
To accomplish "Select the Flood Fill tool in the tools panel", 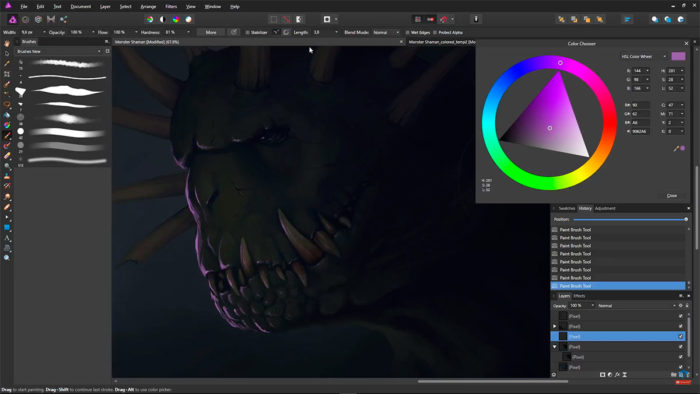I will pyautogui.click(x=7, y=115).
